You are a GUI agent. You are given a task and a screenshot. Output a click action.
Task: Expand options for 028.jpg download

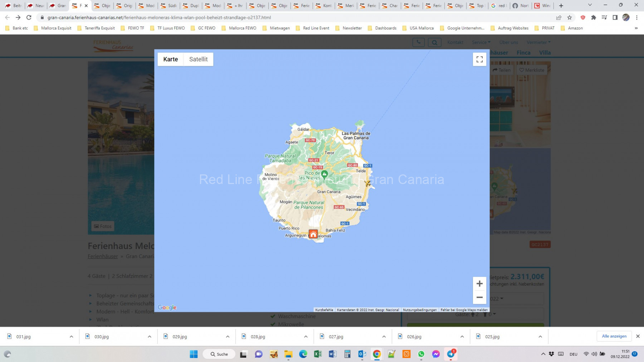pos(306,337)
